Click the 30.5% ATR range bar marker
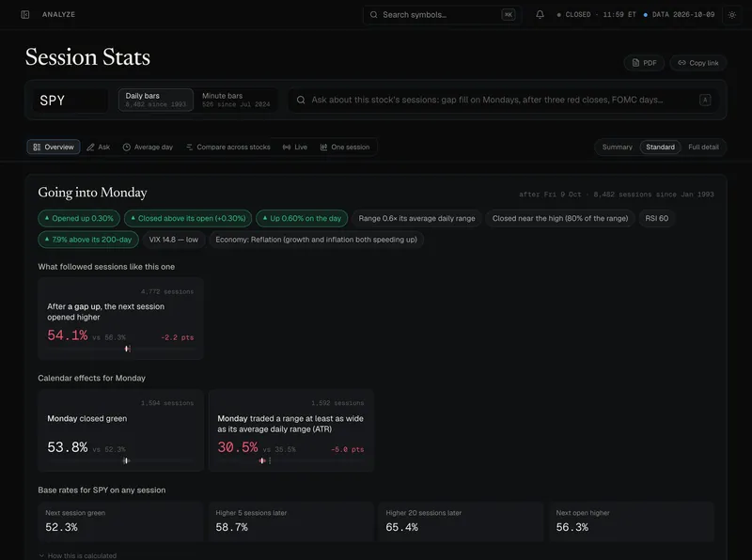752x560 pixels. click(262, 460)
